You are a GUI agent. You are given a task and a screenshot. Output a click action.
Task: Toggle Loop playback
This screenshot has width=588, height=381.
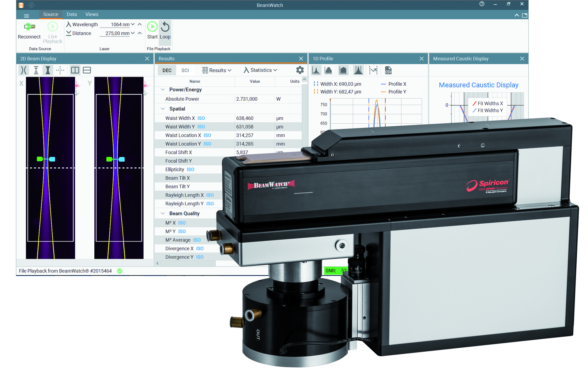[165, 27]
